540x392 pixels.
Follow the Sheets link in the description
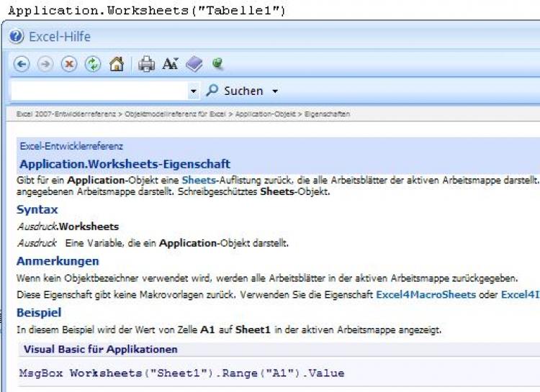click(x=197, y=179)
